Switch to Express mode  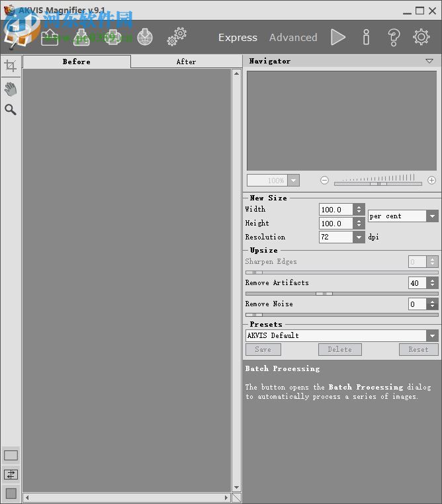click(x=238, y=37)
